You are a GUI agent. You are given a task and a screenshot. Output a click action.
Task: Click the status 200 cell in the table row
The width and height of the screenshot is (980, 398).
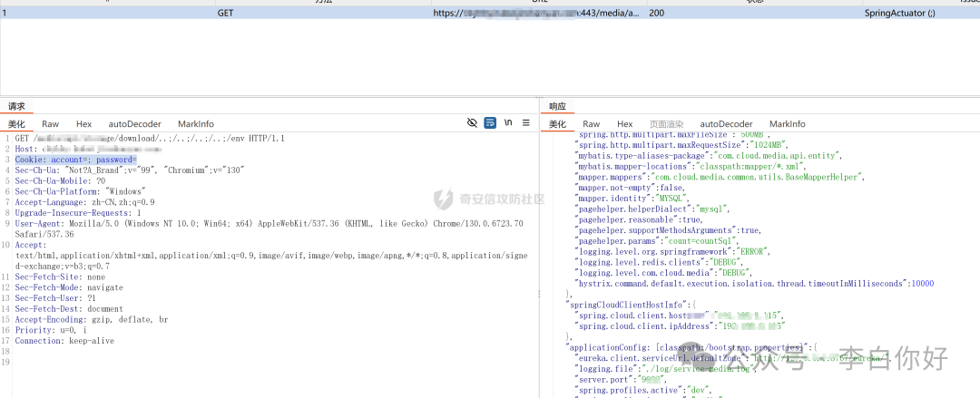pyautogui.click(x=656, y=14)
